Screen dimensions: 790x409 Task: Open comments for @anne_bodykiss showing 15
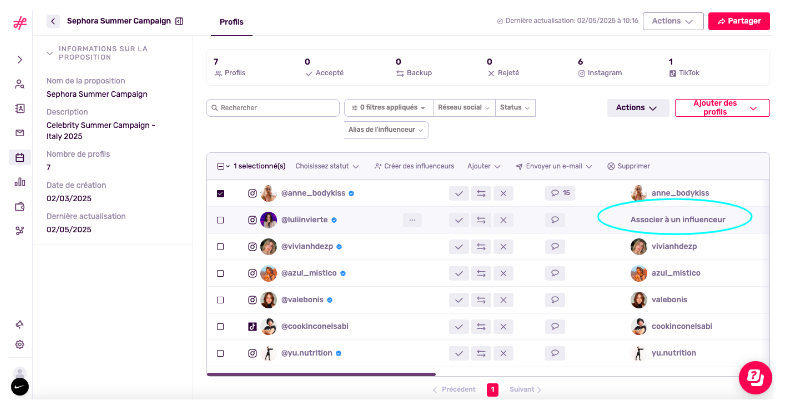(x=560, y=193)
